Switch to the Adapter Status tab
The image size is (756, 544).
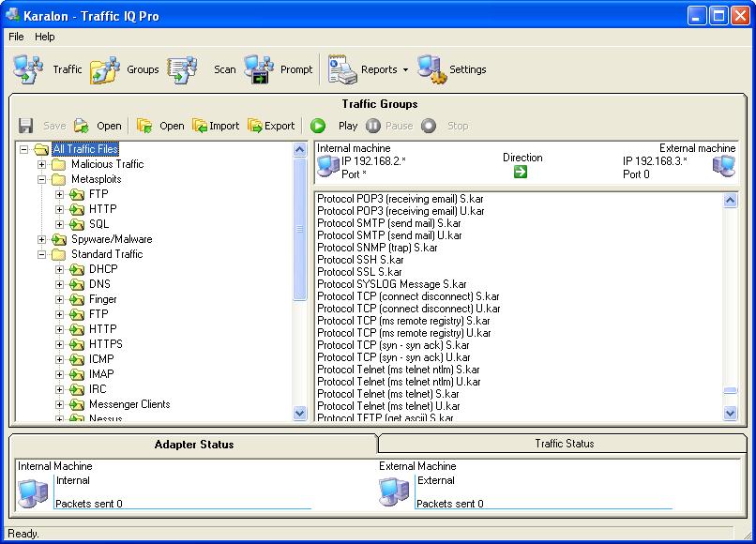194,445
